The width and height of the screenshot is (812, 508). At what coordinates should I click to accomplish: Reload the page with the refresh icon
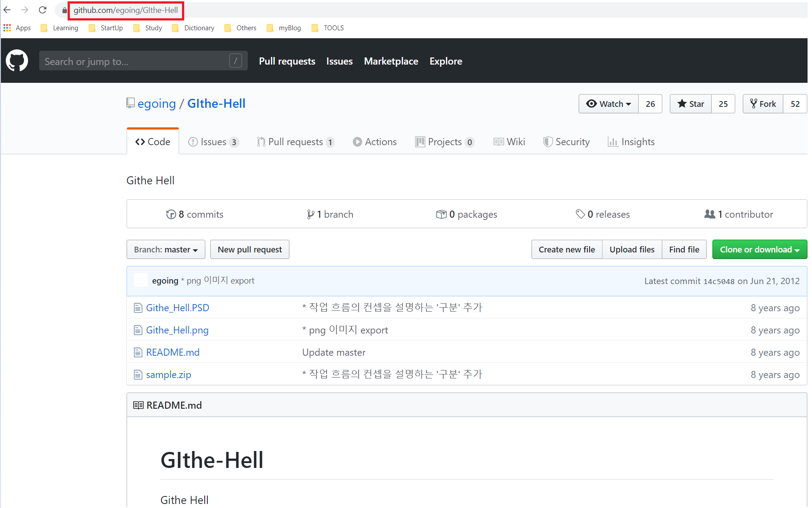click(43, 10)
